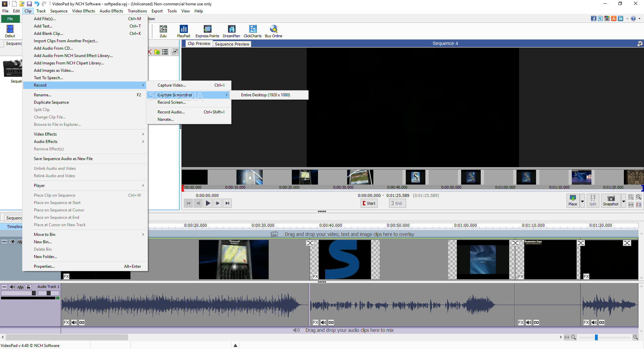Image resolution: width=644 pixels, height=349 pixels.
Task: Click the FX button on the blue S video clip
Action: click(316, 277)
